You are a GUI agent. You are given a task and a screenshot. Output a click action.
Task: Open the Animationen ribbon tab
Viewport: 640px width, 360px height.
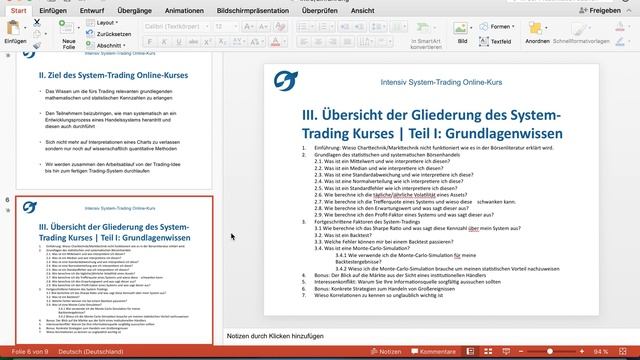[184, 11]
